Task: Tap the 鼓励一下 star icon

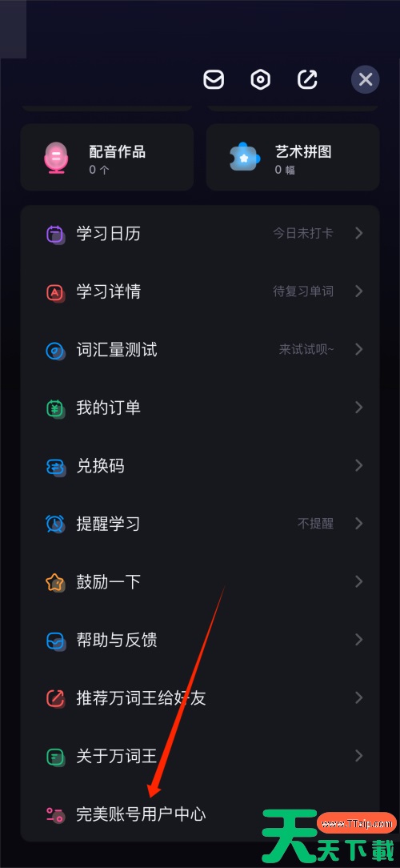Action: coord(54,582)
